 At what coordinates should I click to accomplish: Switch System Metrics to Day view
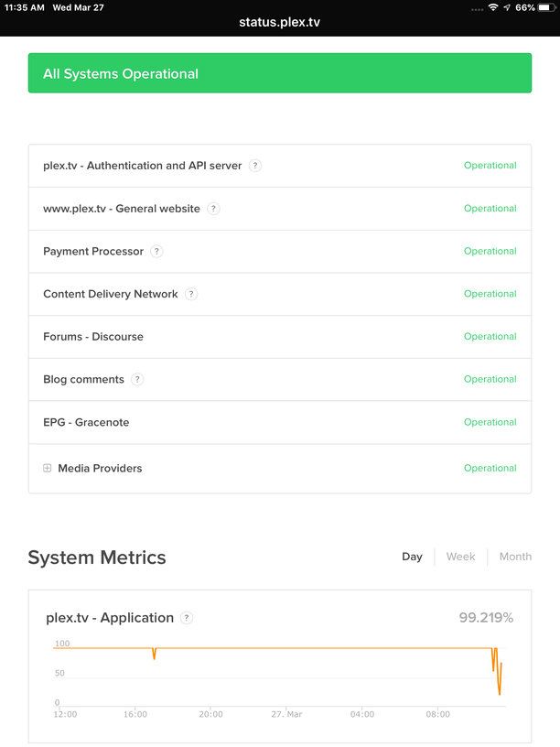tap(412, 557)
